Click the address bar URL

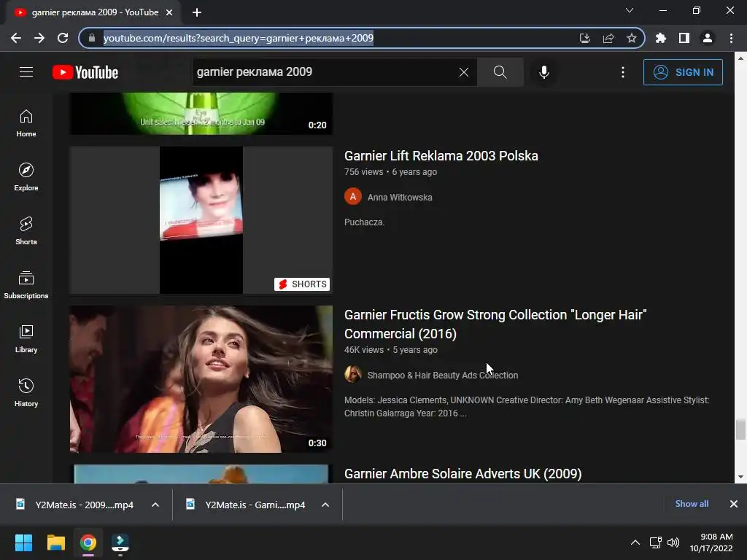tap(239, 38)
